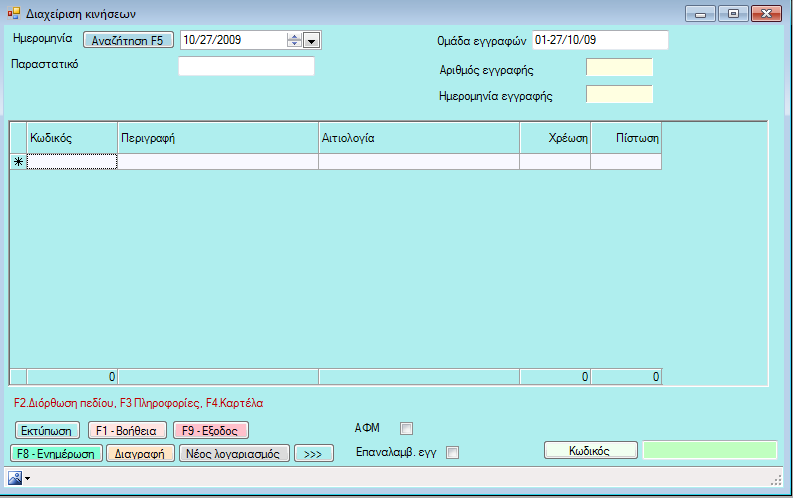Decrement the date with the down spinner
The image size is (793, 498).
(x=294, y=44)
